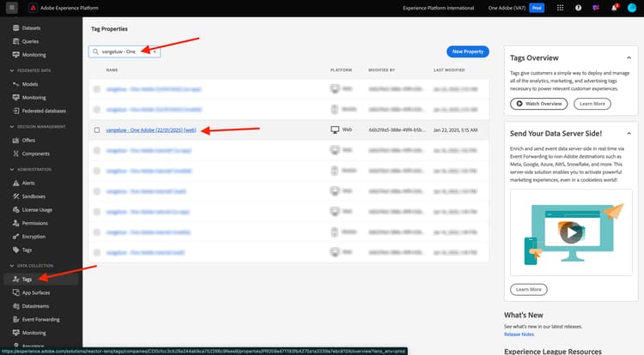Open Event Forwarding in sidebar
This screenshot has height=355, width=644.
[41, 319]
